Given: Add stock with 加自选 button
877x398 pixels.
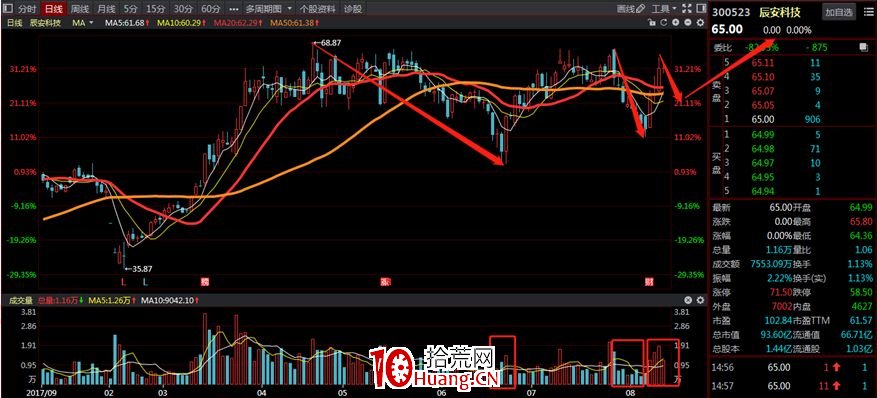Looking at the screenshot, I should pos(838,12).
